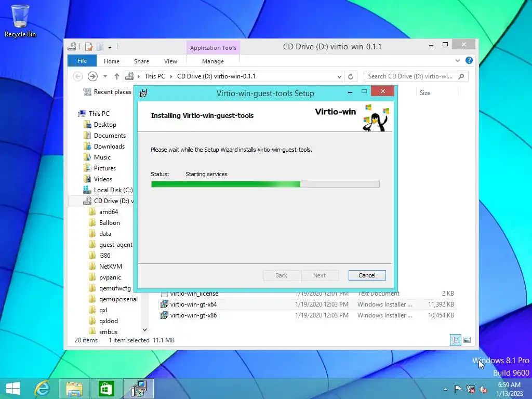Viewport: 532px width, 399px height.
Task: Switch Explorer to large icons view
Action: [467, 340]
